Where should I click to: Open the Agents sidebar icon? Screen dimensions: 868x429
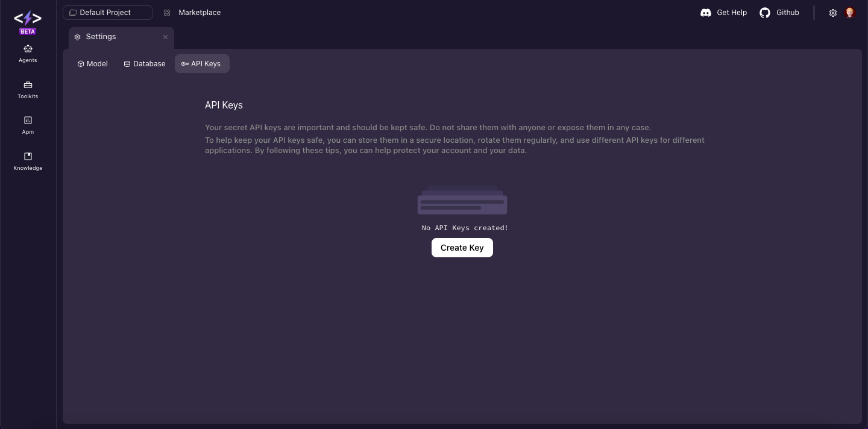28,49
